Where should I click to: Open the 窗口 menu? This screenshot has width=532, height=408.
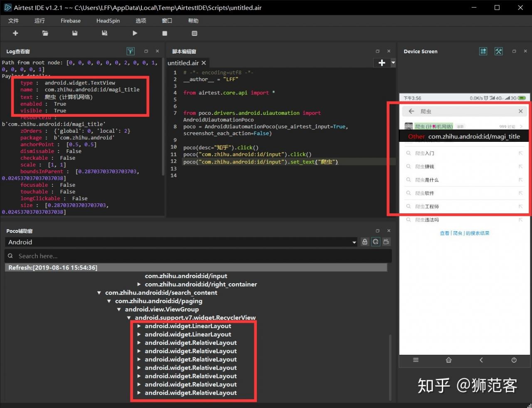click(x=167, y=21)
